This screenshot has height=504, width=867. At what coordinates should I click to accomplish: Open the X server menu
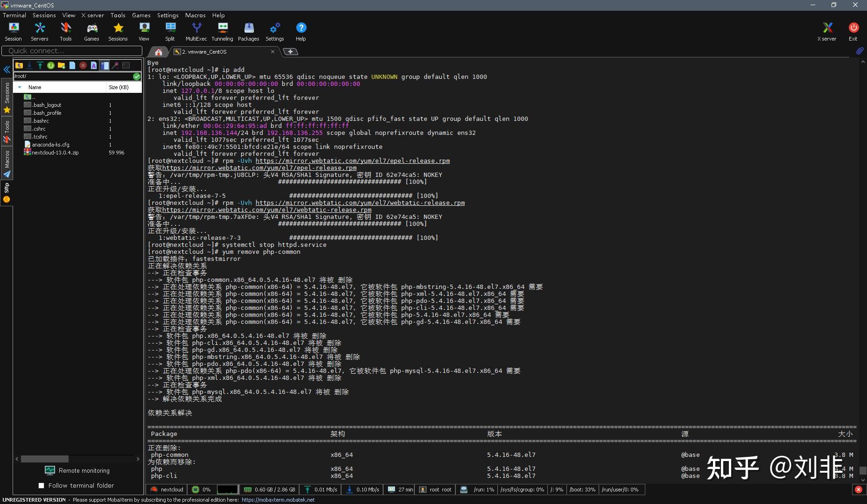[92, 15]
